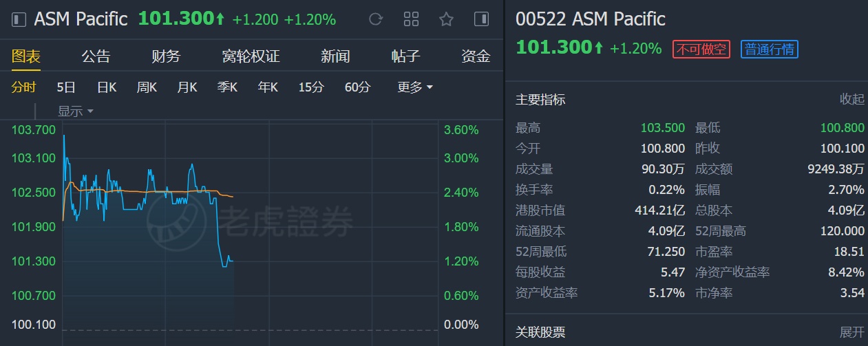Open the 帖子 tab

click(x=405, y=56)
